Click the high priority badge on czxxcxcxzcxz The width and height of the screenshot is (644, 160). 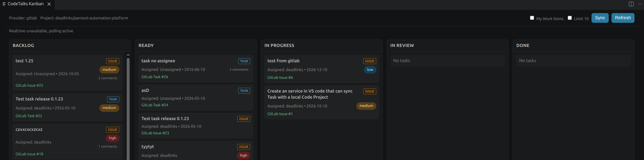tap(112, 138)
